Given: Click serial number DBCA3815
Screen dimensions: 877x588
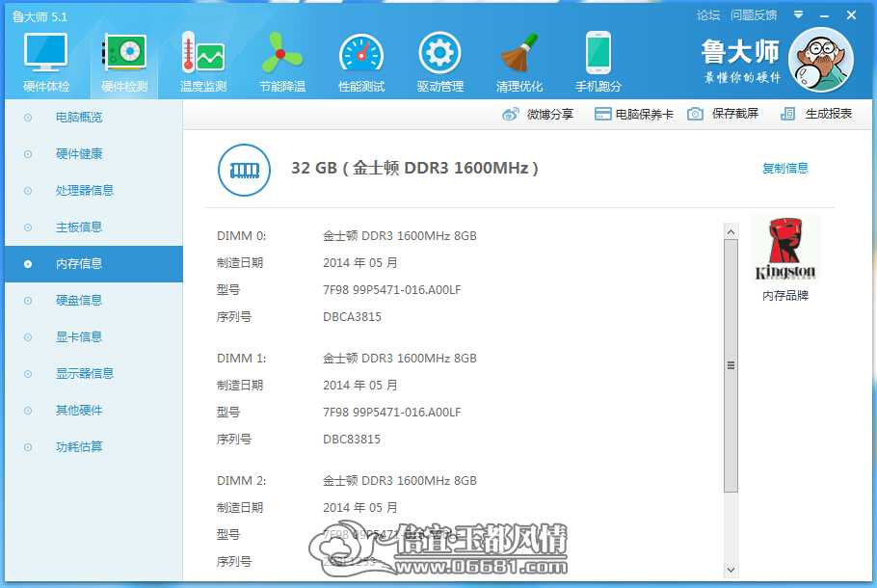Looking at the screenshot, I should (353, 317).
